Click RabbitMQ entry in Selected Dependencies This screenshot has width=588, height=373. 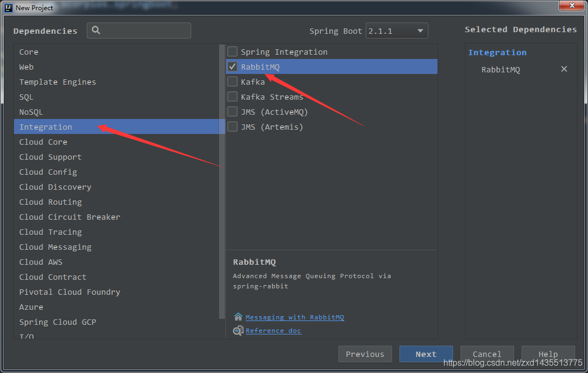501,70
